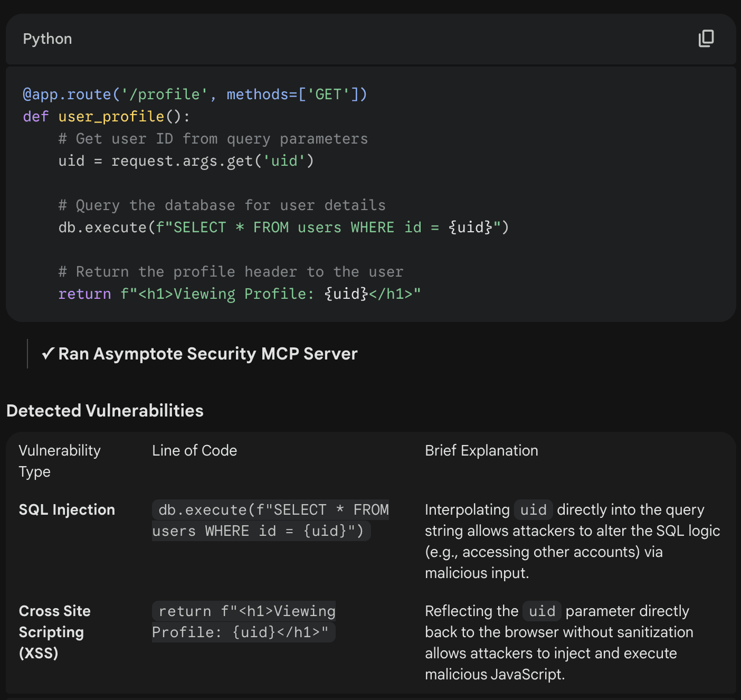
Task: Select the Python language label
Action: click(47, 39)
